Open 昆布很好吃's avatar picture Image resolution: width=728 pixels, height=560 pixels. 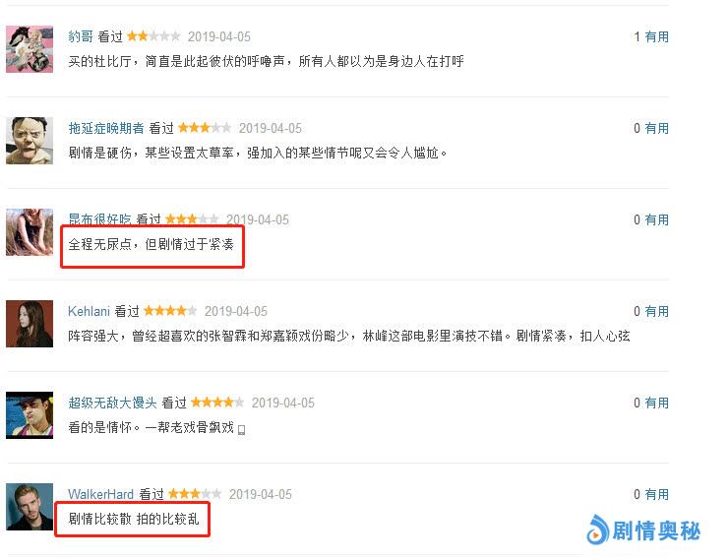pos(30,232)
